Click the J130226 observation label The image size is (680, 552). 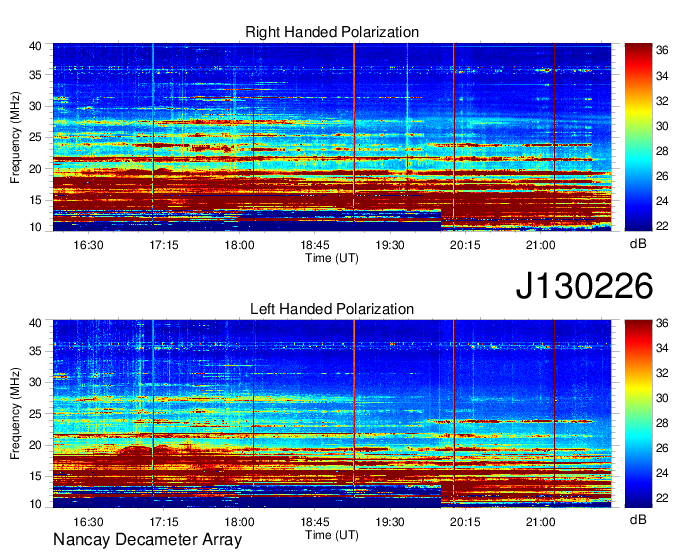pos(584,286)
